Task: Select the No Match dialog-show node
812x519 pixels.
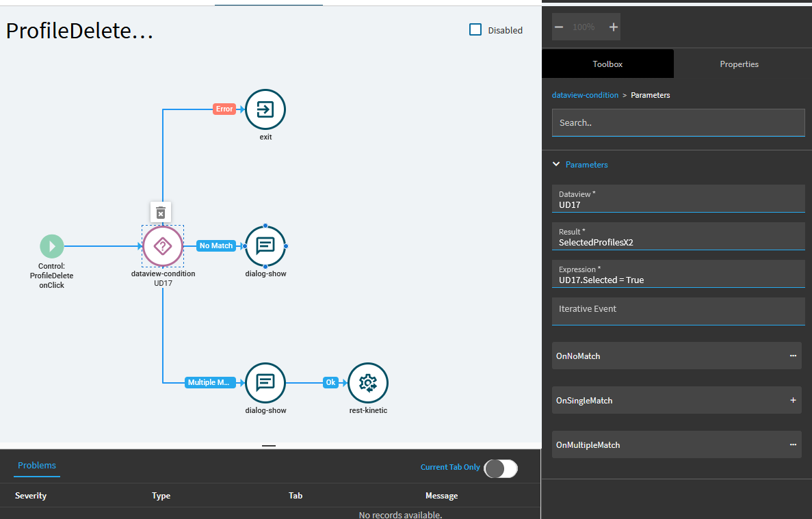Action: pos(265,246)
